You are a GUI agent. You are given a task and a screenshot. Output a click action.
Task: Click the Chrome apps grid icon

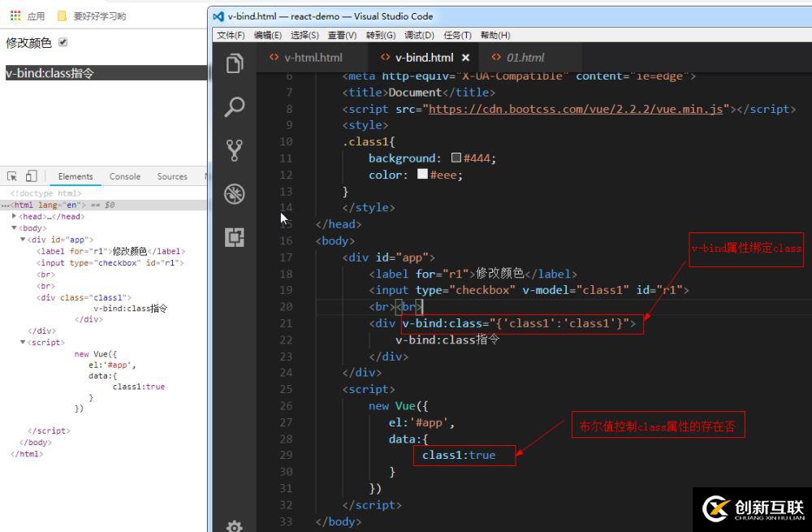[15, 16]
